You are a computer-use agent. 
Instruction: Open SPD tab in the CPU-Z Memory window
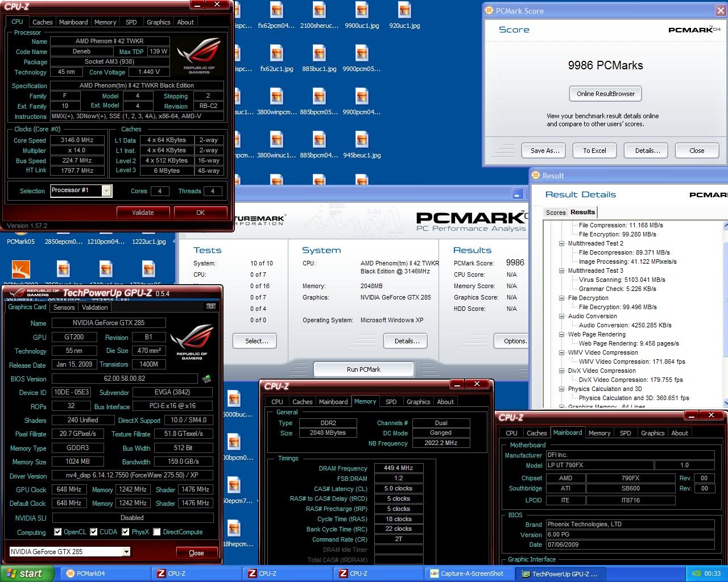coord(391,402)
